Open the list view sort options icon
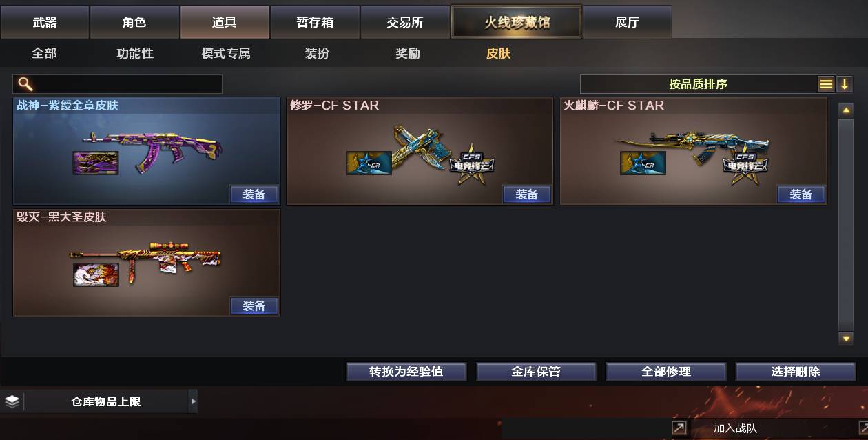The height and width of the screenshot is (440, 868). tap(826, 84)
